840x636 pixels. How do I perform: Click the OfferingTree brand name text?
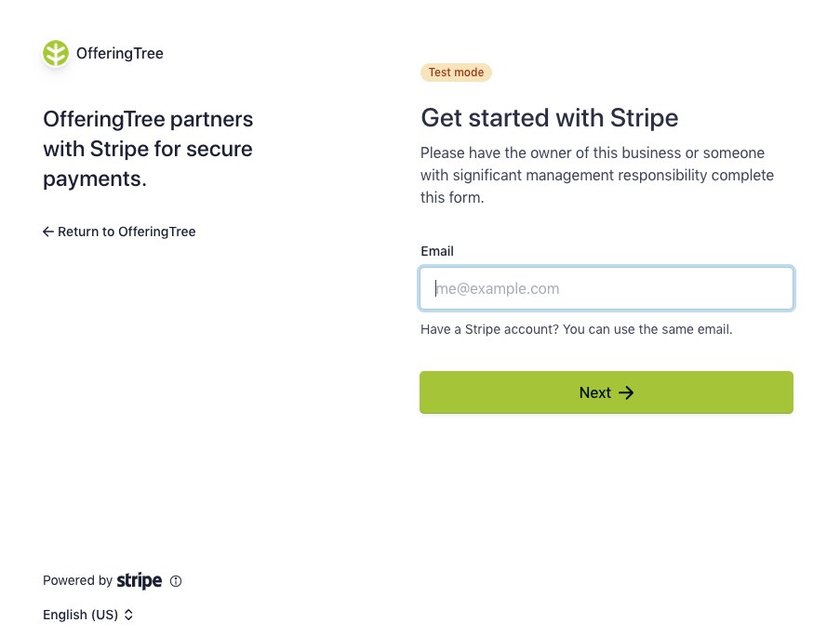coord(120,54)
